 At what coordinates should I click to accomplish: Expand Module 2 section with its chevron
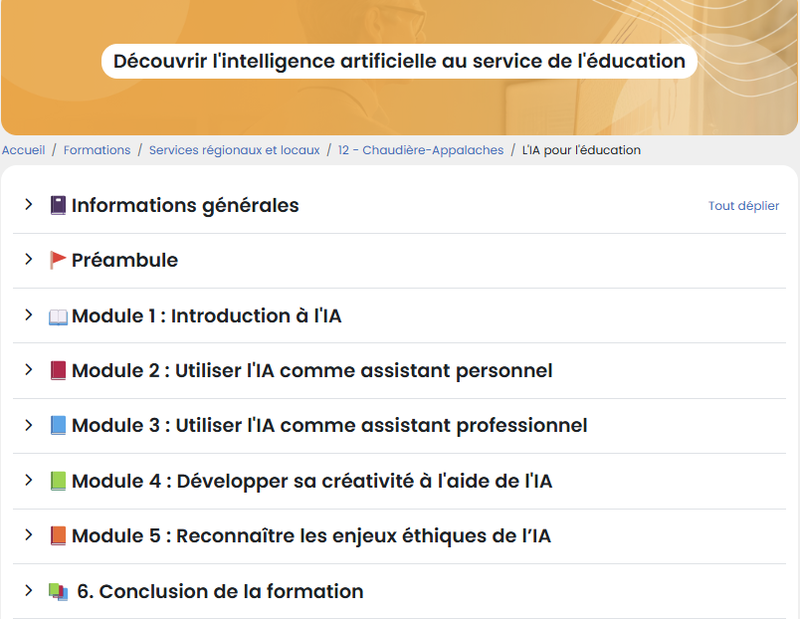point(29,370)
